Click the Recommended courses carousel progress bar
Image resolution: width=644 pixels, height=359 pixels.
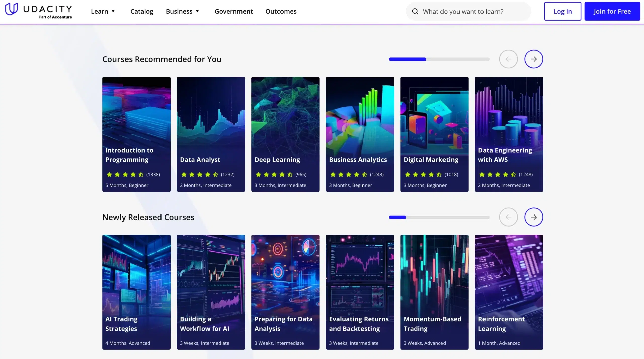[439, 59]
